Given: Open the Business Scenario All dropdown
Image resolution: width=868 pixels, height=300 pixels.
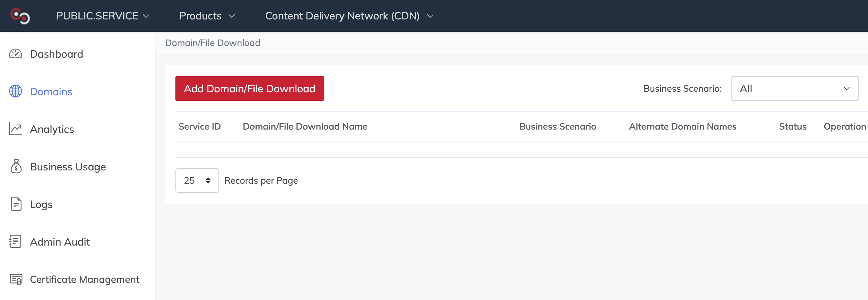Looking at the screenshot, I should [x=795, y=88].
